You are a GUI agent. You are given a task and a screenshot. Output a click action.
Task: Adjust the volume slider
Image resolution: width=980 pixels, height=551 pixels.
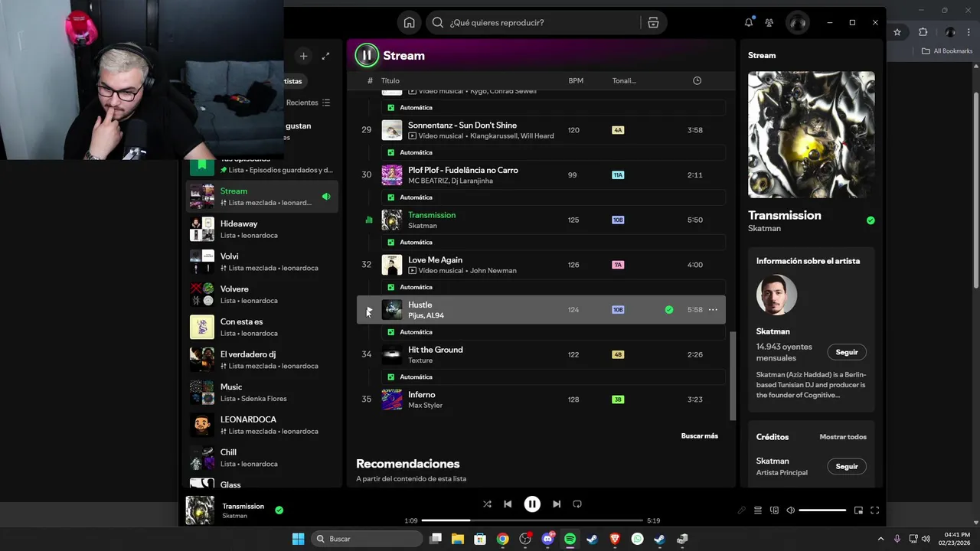click(822, 510)
